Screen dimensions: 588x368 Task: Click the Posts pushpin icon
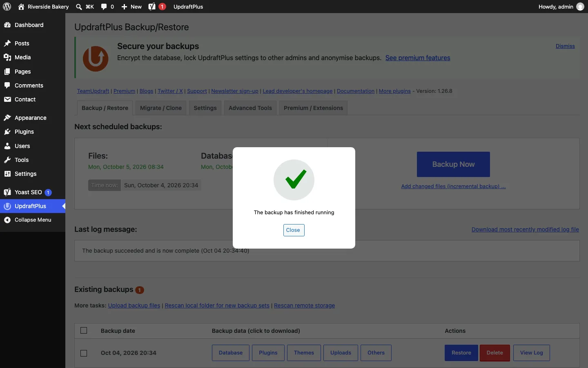point(7,43)
